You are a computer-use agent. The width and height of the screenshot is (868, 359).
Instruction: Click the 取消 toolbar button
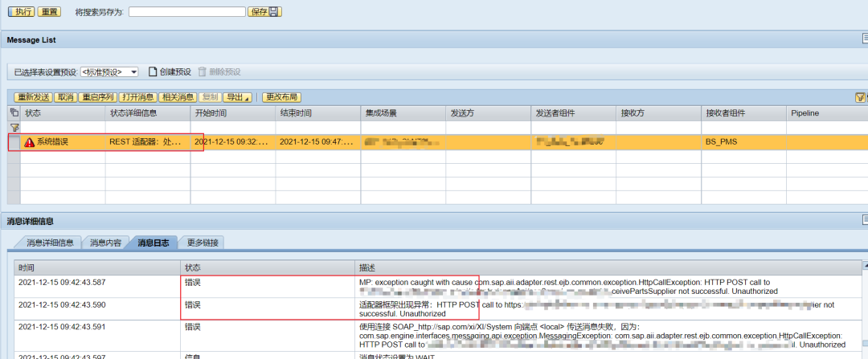click(x=65, y=97)
